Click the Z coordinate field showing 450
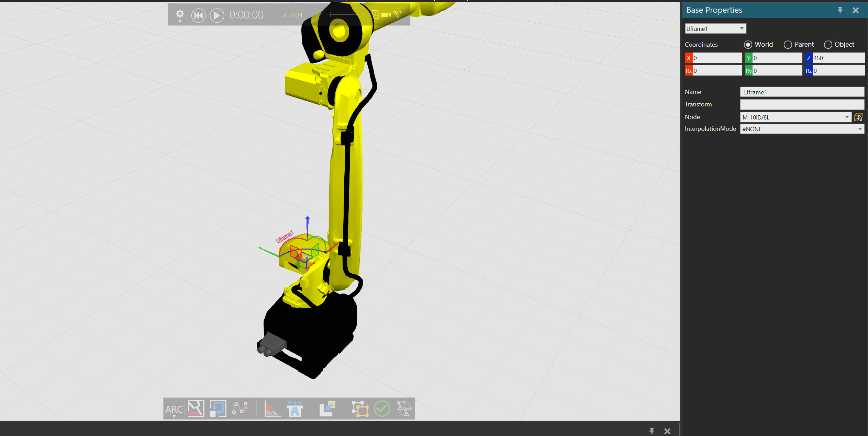868x436 pixels. 838,58
